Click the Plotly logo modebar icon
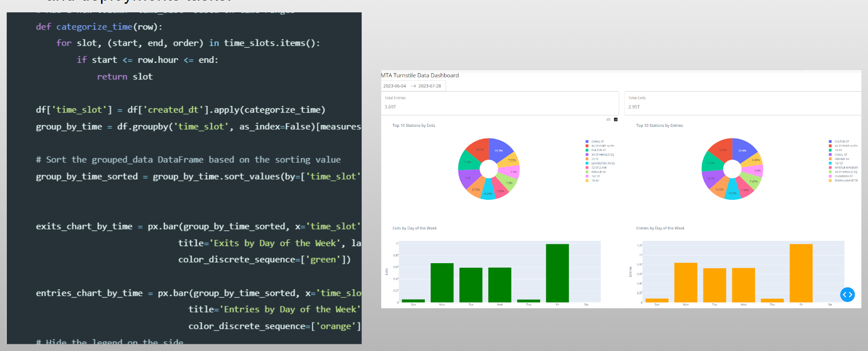The width and height of the screenshot is (868, 351). (x=616, y=120)
